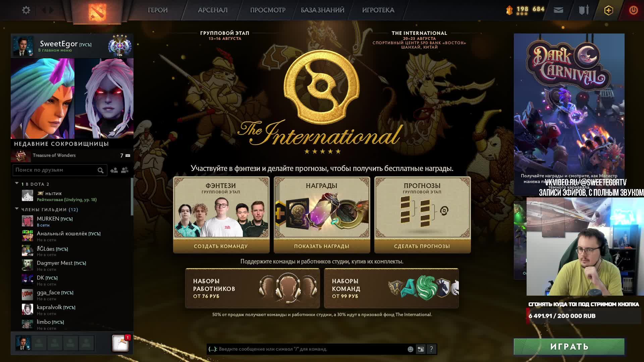644x362 pixels.
Task: Collapse the "ЧЛЕНЫ ГИЛЬДИИ" group
Action: [17, 209]
